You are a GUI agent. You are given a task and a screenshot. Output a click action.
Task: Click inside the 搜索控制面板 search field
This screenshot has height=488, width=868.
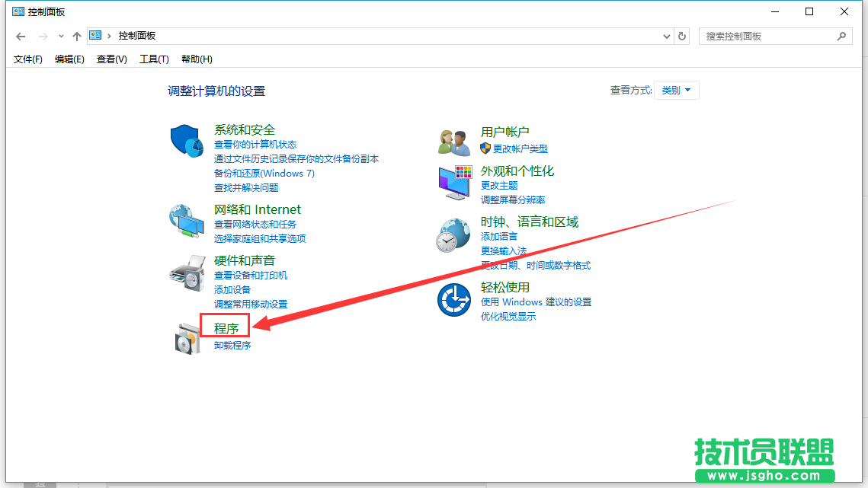(x=770, y=36)
